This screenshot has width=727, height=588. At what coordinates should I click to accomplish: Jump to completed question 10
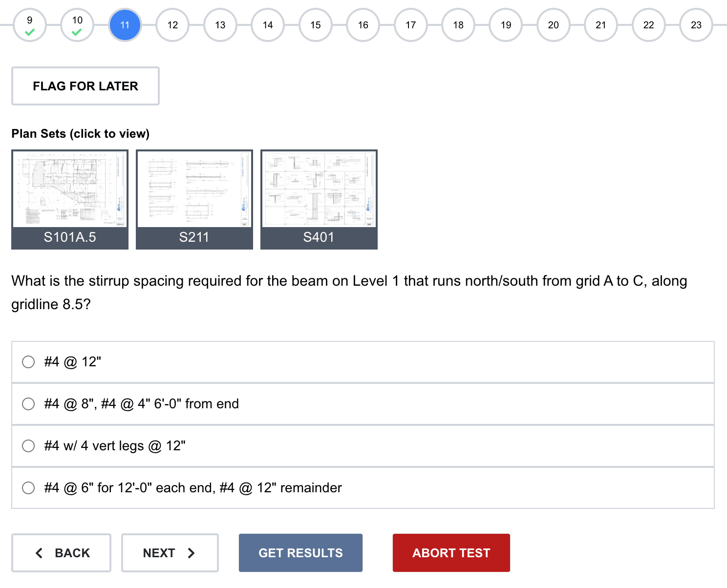pos(77,25)
